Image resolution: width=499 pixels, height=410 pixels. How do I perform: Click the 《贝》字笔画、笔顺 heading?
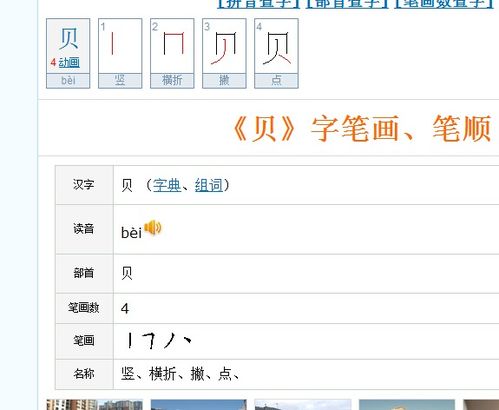(x=363, y=129)
